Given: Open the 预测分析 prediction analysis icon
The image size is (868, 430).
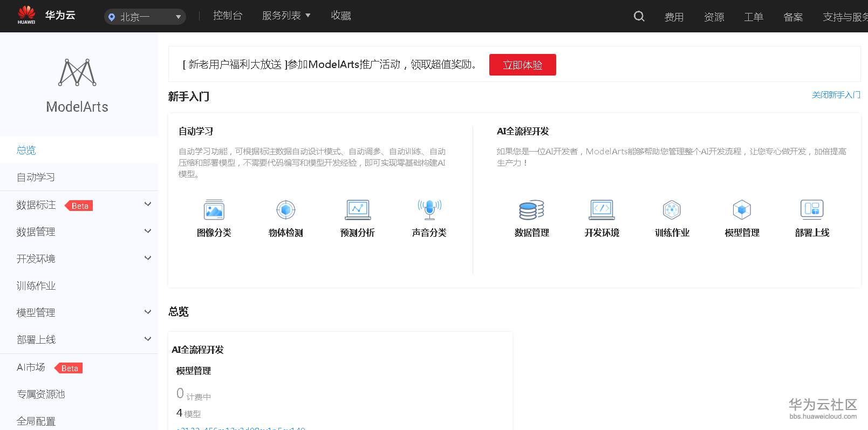Looking at the screenshot, I should coord(358,209).
